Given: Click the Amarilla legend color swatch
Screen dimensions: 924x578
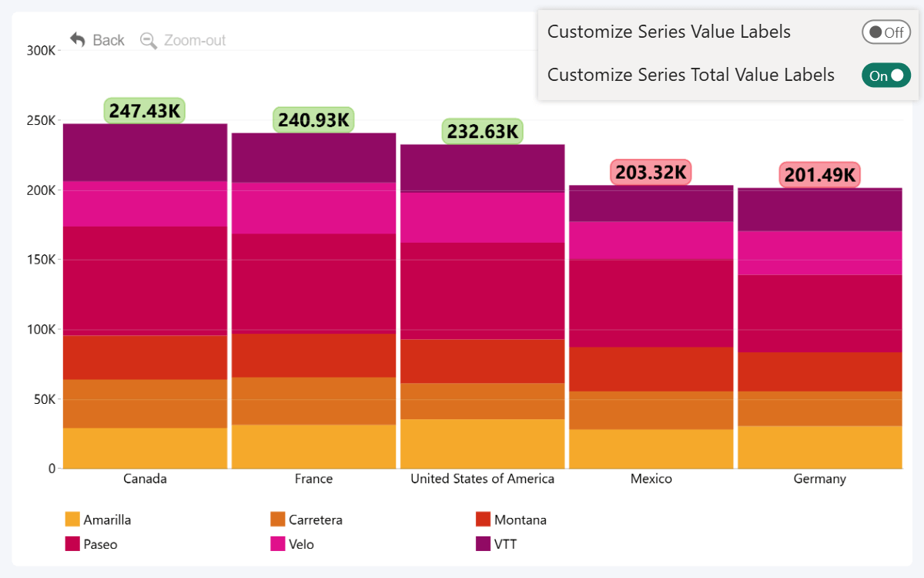Looking at the screenshot, I should pos(72,519).
